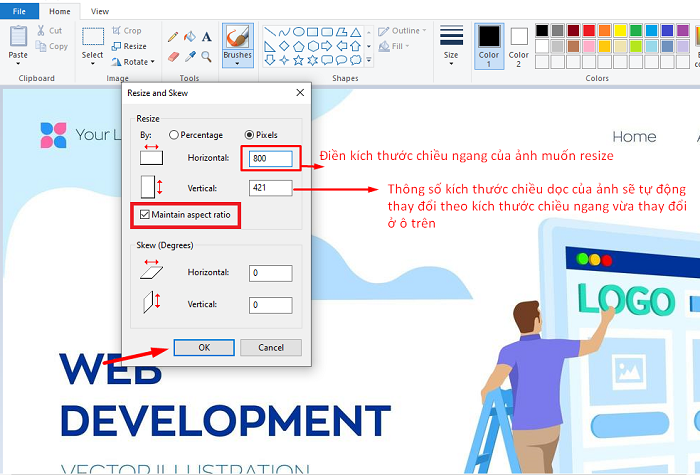Image resolution: width=700 pixels, height=475 pixels.
Task: Choose the Left arrow shape
Action: 341,46
